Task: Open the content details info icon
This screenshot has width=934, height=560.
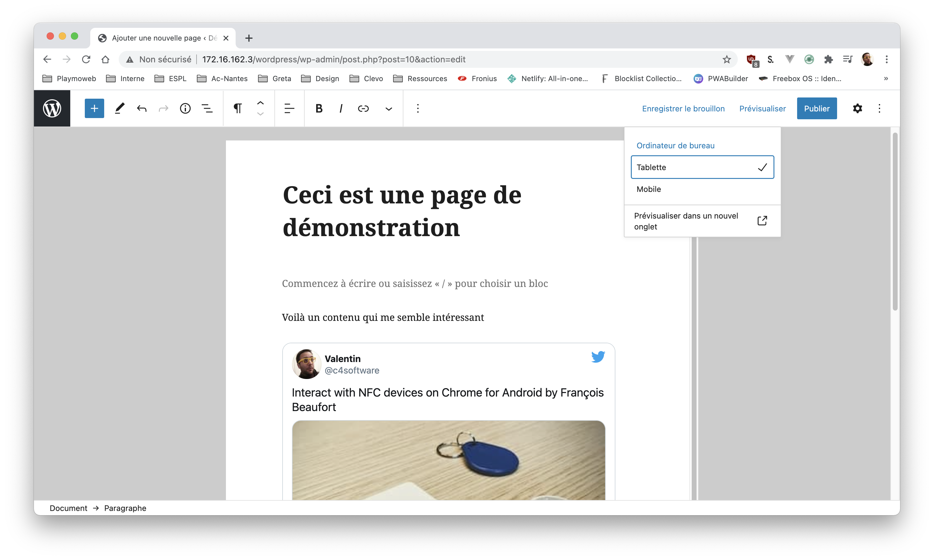Action: tap(185, 109)
